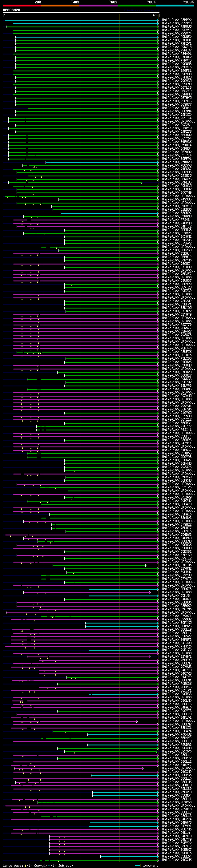Select label UniRef100_C6TLI8
This screenshot has width=197, height=868.
coord(176,88)
